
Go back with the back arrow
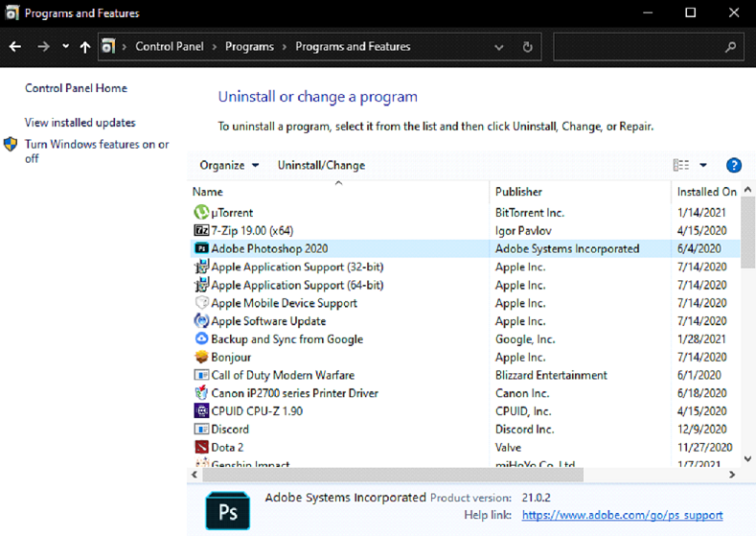[x=15, y=47]
